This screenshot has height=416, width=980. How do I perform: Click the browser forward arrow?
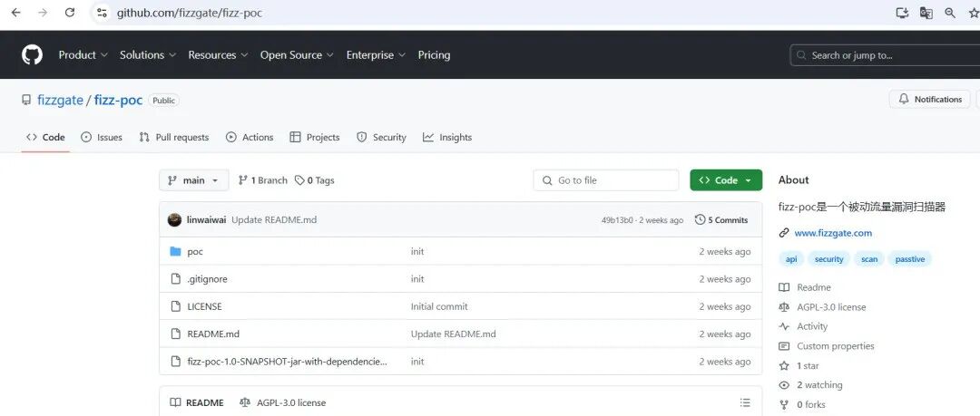(43, 13)
